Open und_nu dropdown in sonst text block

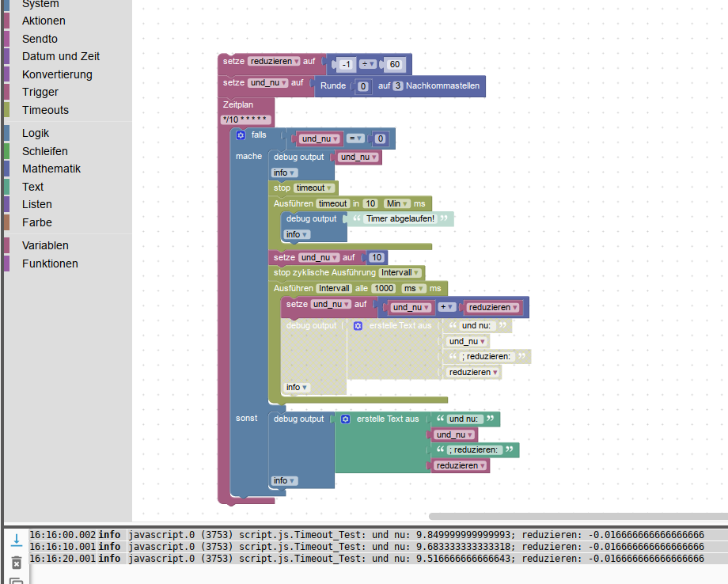[x=454, y=435]
